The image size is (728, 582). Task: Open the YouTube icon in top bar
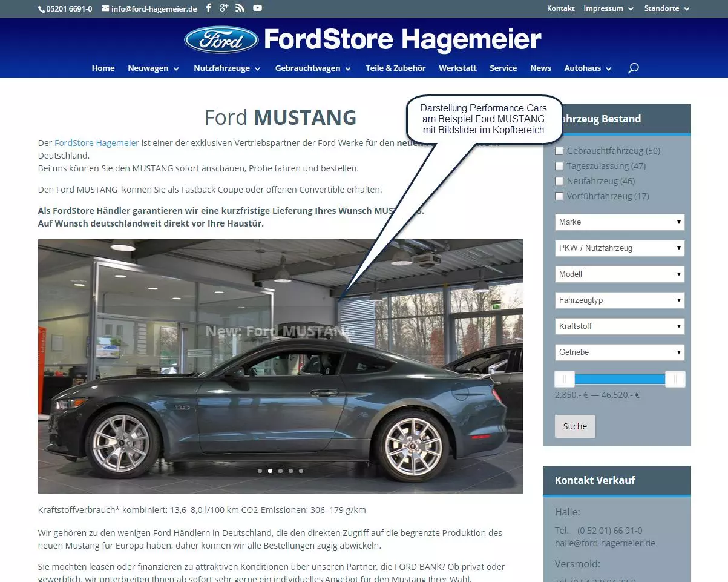(x=257, y=8)
